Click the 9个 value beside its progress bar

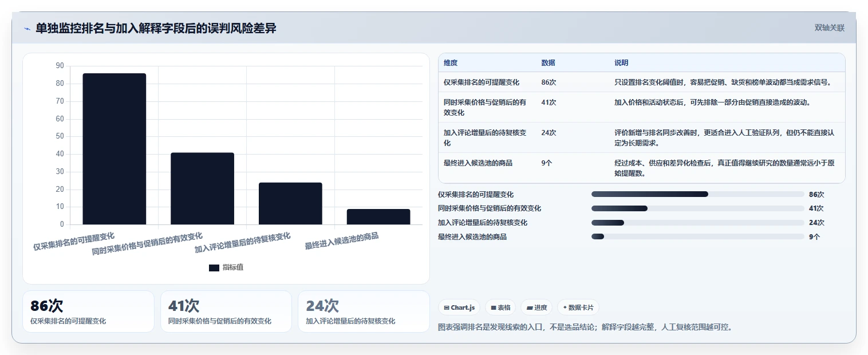coord(814,236)
